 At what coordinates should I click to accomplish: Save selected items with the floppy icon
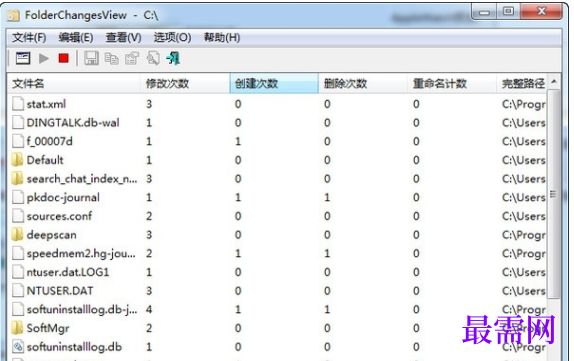point(91,58)
